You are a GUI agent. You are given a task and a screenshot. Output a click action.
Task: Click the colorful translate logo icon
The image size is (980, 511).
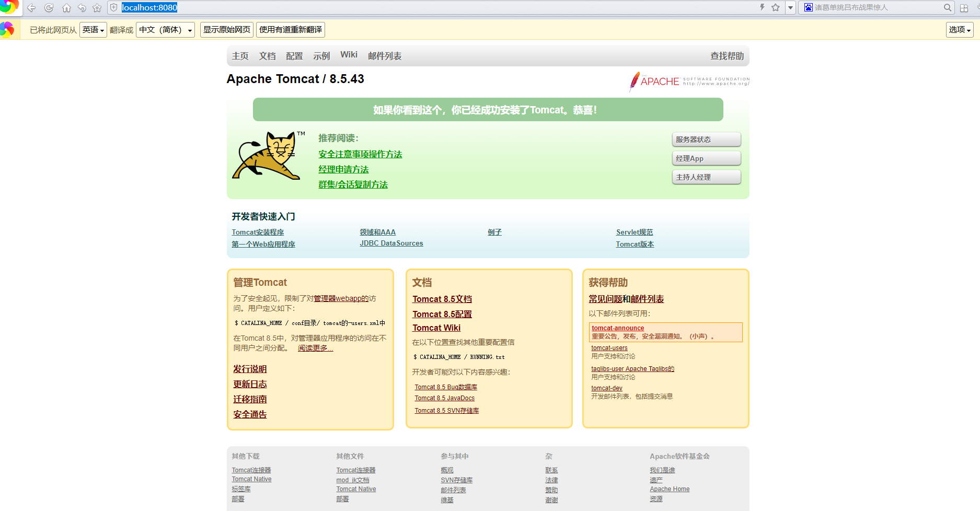click(x=7, y=29)
